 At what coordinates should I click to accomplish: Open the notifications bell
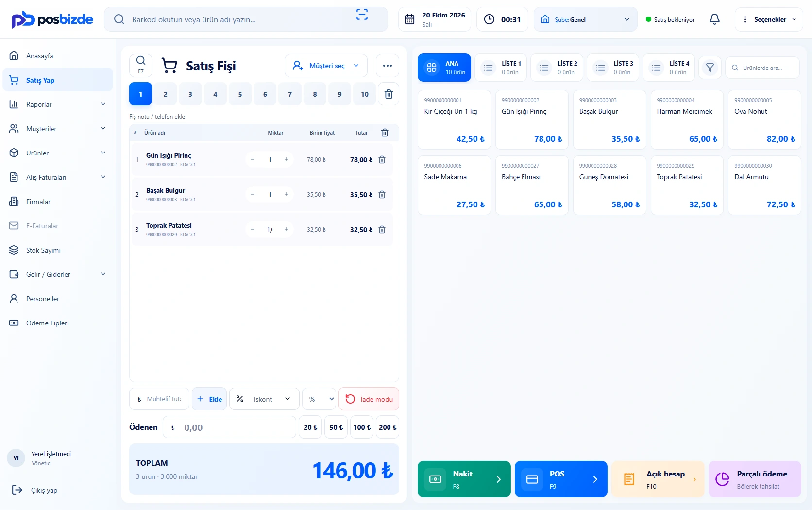[x=714, y=19]
